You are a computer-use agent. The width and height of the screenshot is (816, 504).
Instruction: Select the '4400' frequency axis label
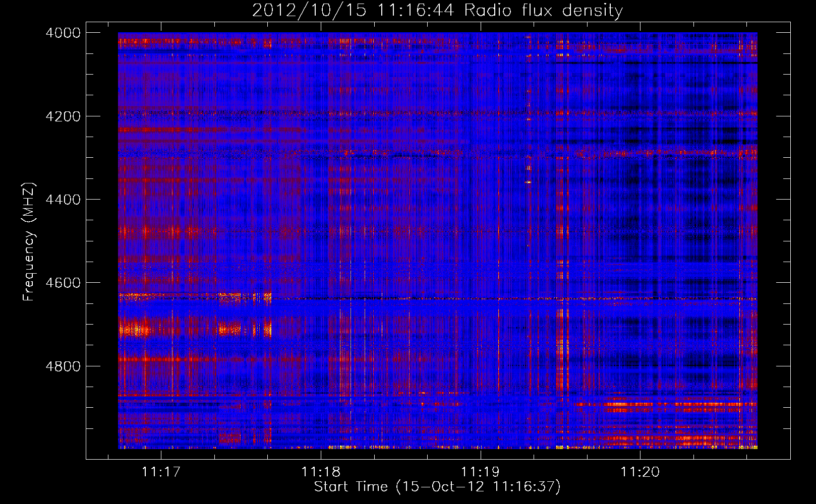tap(63, 200)
